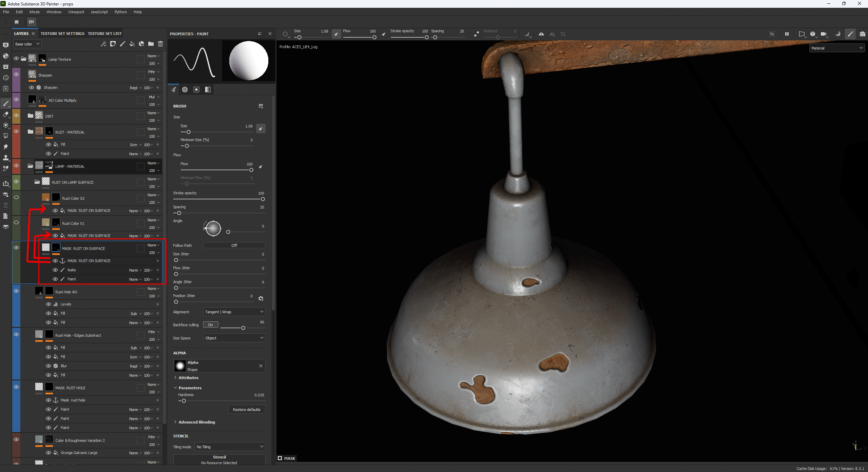Toggle Backface culling On button
This screenshot has height=472, width=868.
[210, 325]
